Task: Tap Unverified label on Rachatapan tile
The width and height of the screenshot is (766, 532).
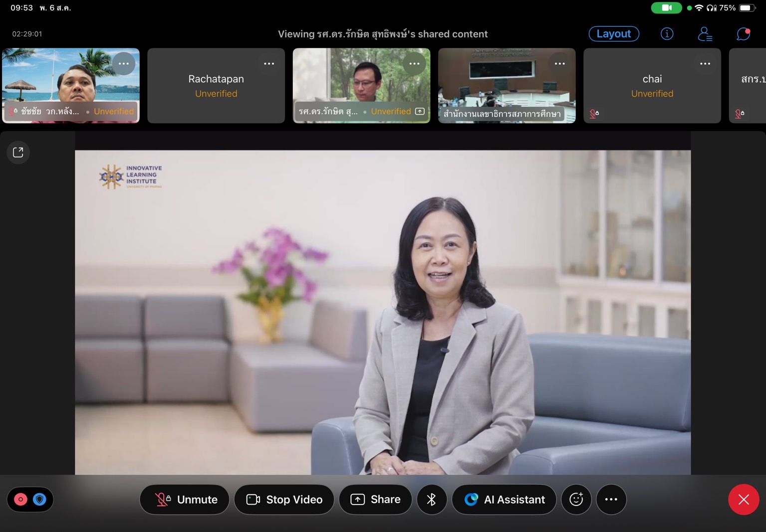Action: pyautogui.click(x=216, y=94)
